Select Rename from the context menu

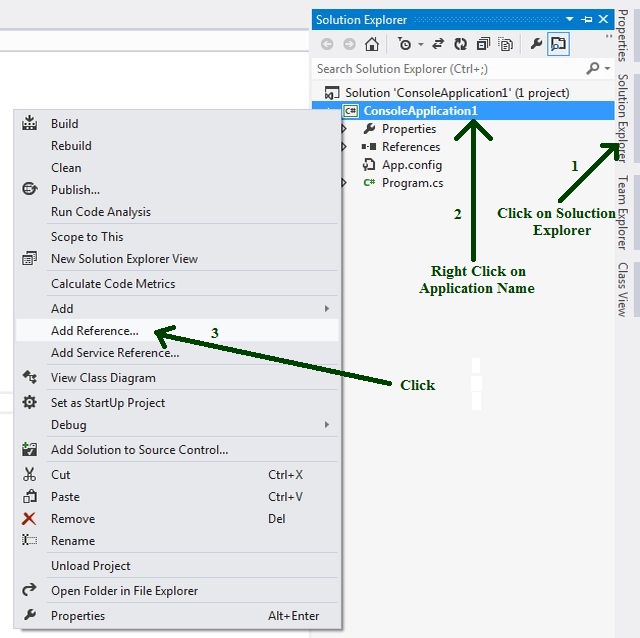click(x=178, y=541)
